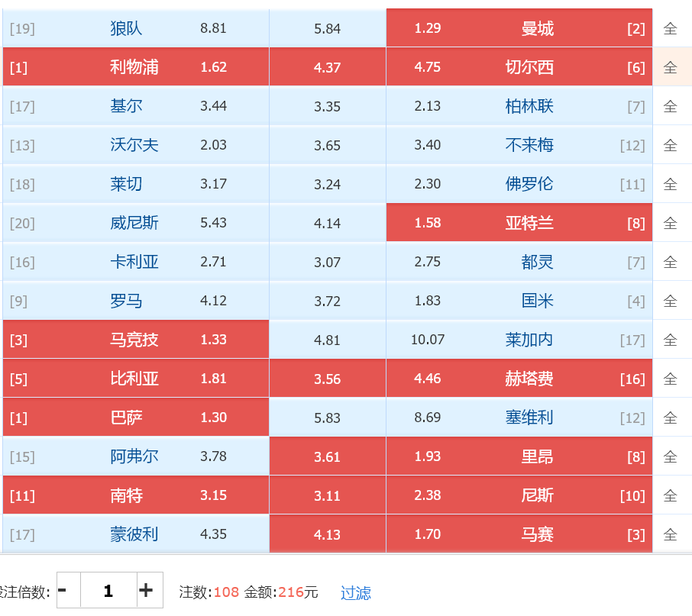Select home win 5.43 for 威尼斯
The width and height of the screenshot is (692, 616).
[x=136, y=223]
